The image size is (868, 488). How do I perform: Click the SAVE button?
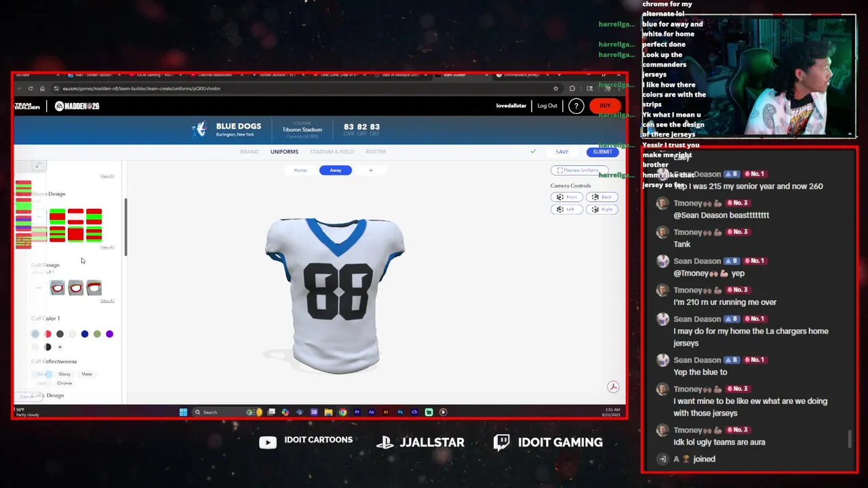(x=562, y=152)
